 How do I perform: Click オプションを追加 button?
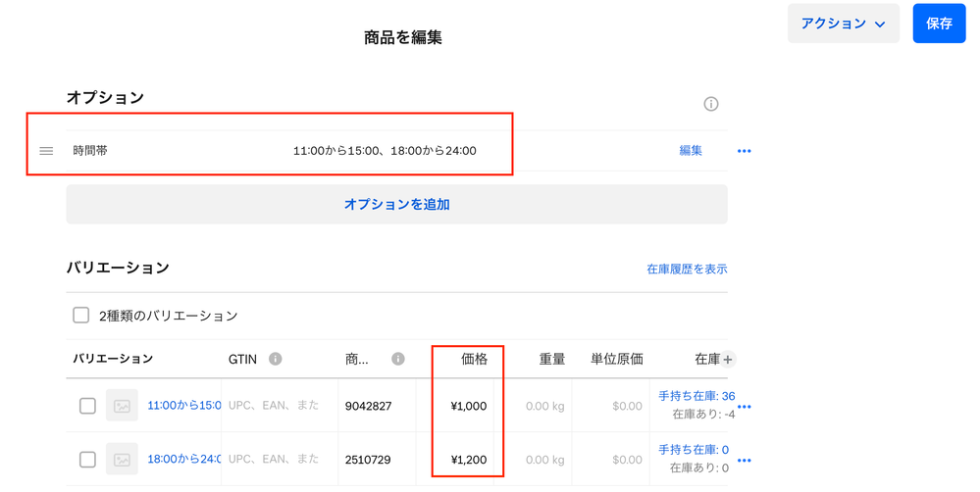pos(396,205)
